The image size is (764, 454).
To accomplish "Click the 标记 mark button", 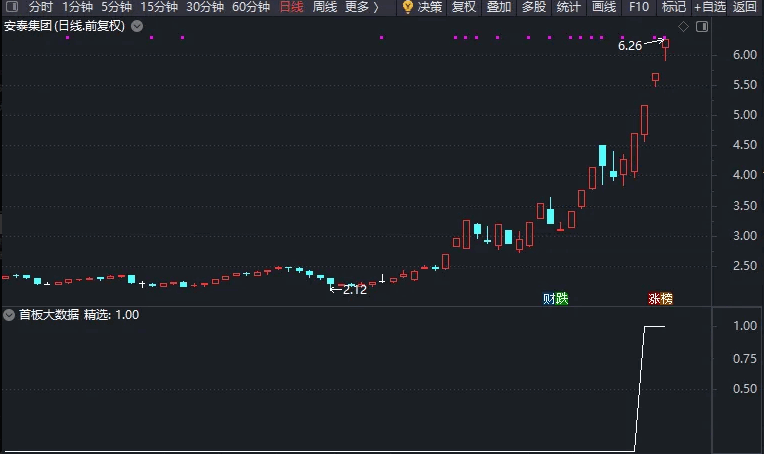I will [x=674, y=7].
